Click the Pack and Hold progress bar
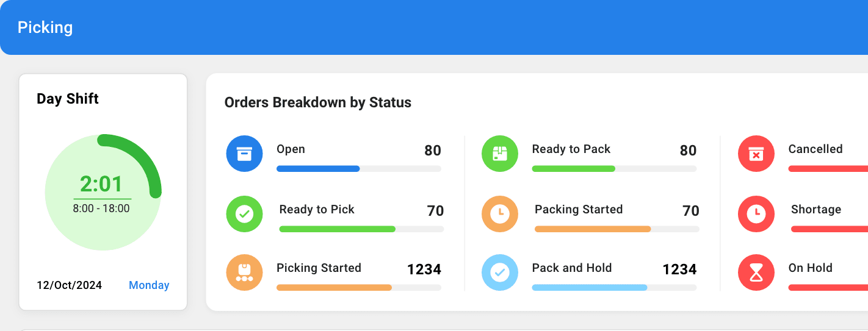This screenshot has width=868, height=331. click(x=614, y=288)
